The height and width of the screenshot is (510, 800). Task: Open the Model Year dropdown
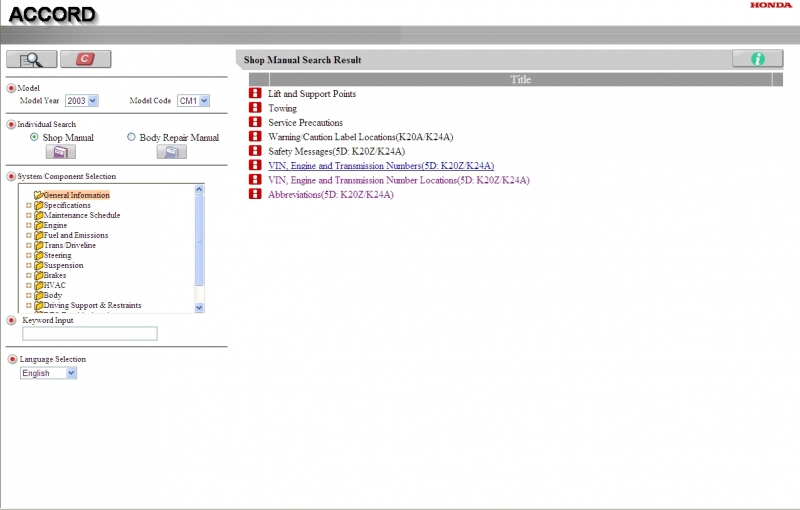pos(82,100)
